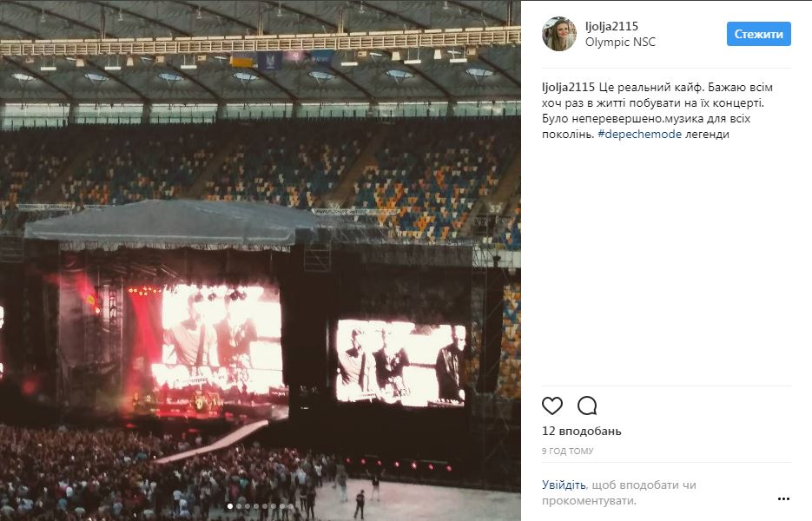The height and width of the screenshot is (521, 812).
Task: Click the middle carousel indicator dot
Action: (x=261, y=506)
